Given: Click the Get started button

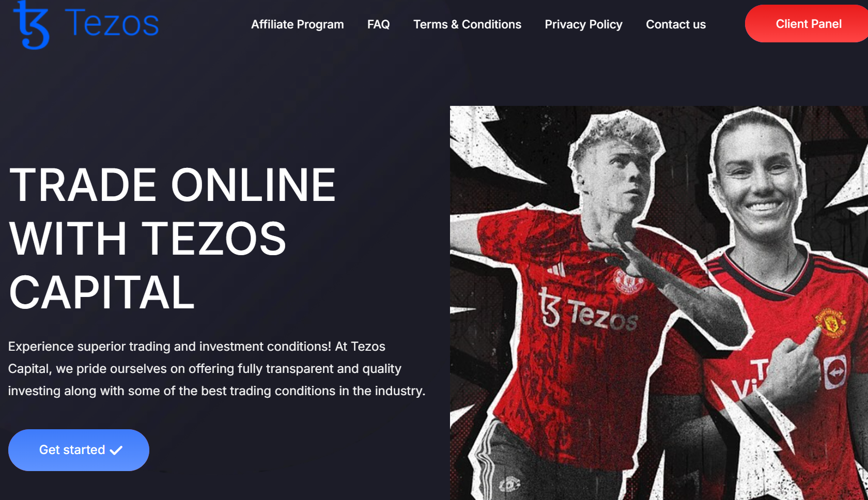Looking at the screenshot, I should pos(79,450).
